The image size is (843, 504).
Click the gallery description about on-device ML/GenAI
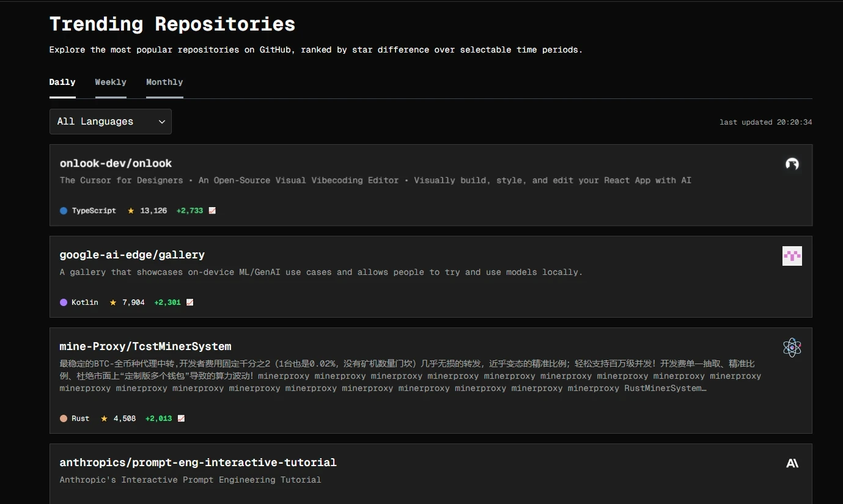pos(322,272)
